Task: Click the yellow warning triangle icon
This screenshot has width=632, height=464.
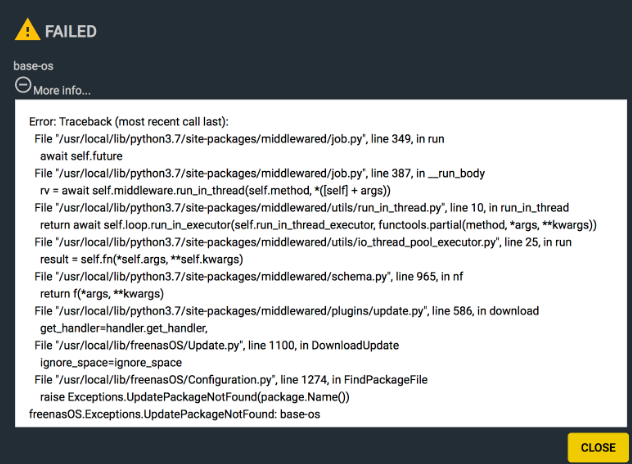Action: tap(27, 29)
